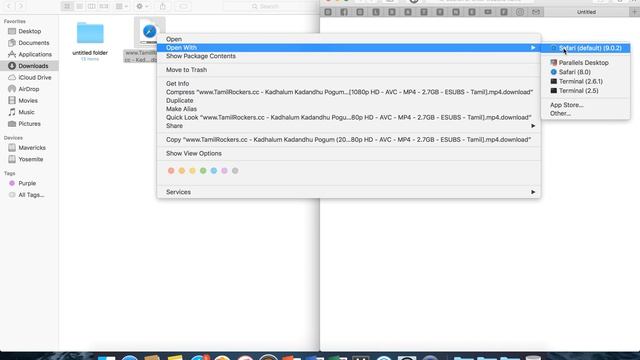Viewport: 640px width, 360px height.
Task: Choose the Quick Look menu entry
Action: coord(349,117)
